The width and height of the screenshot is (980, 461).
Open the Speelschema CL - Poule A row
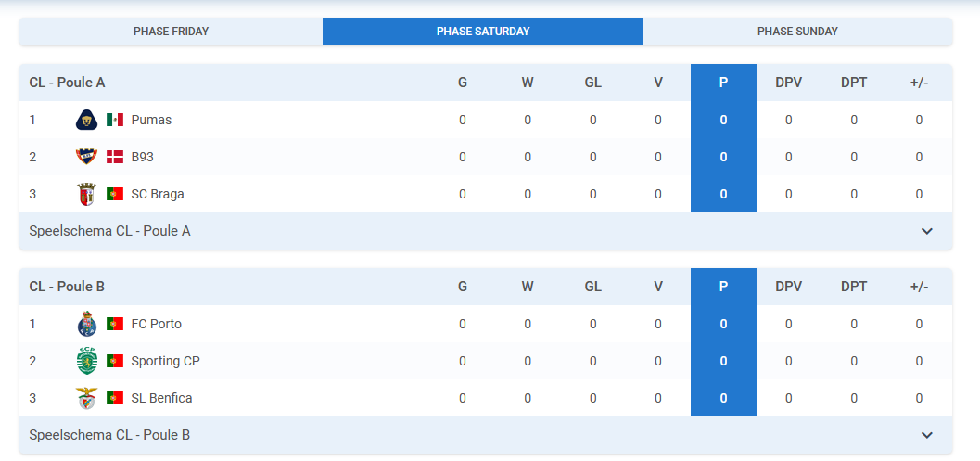486,231
